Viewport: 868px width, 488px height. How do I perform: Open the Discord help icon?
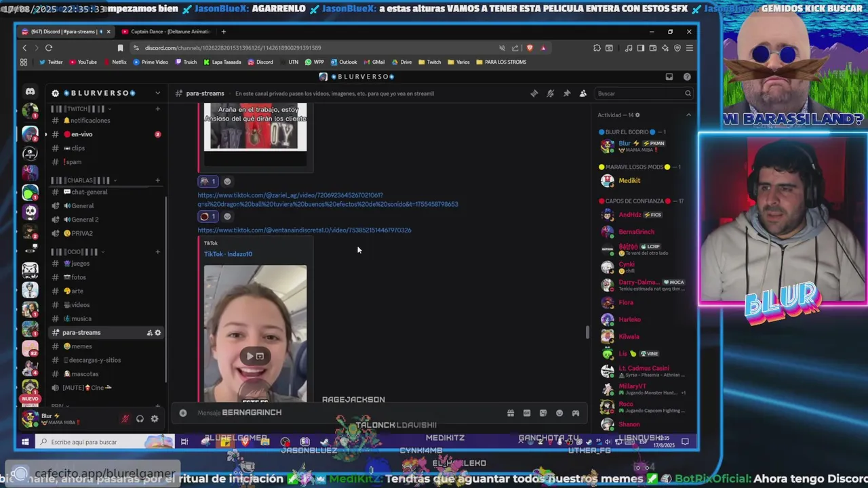687,77
